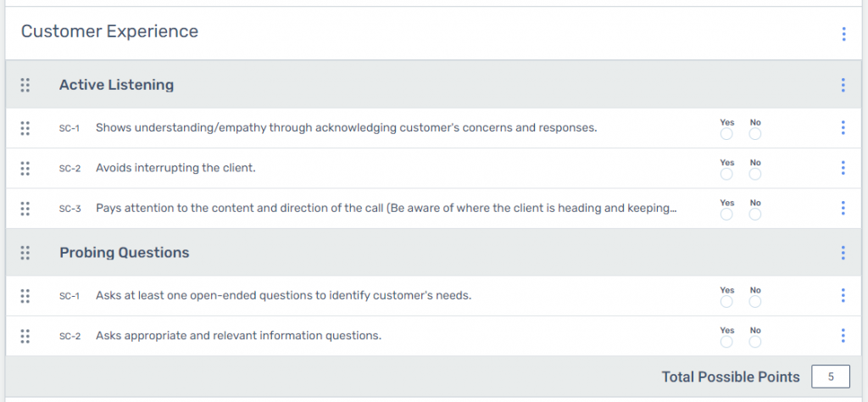Select No for 'Asks at least one open-ended questions'
868x402 pixels.
pos(755,302)
